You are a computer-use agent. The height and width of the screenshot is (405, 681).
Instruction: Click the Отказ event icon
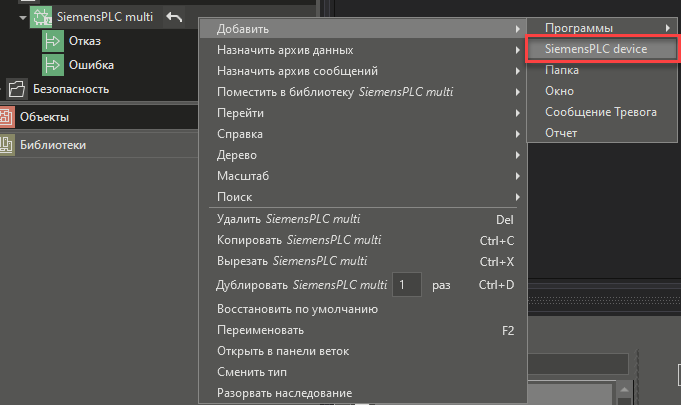[53, 41]
